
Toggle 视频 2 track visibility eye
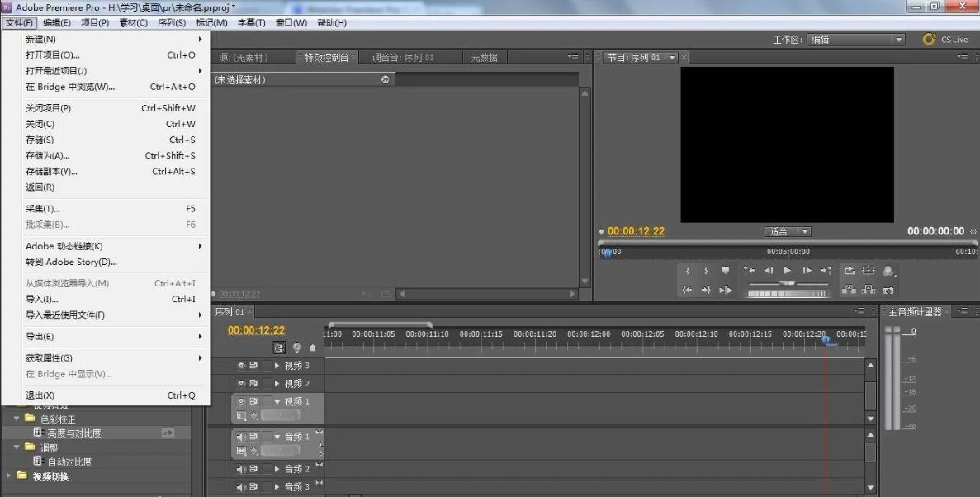point(242,384)
